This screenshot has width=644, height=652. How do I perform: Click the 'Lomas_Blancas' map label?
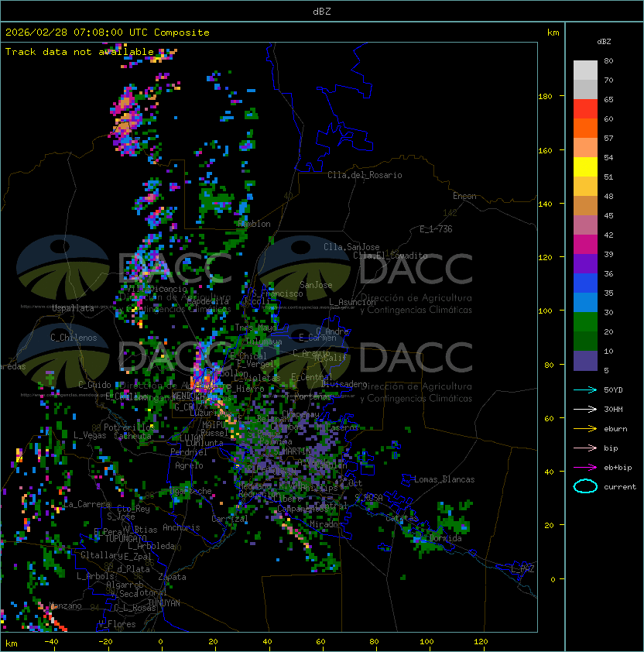pos(444,479)
